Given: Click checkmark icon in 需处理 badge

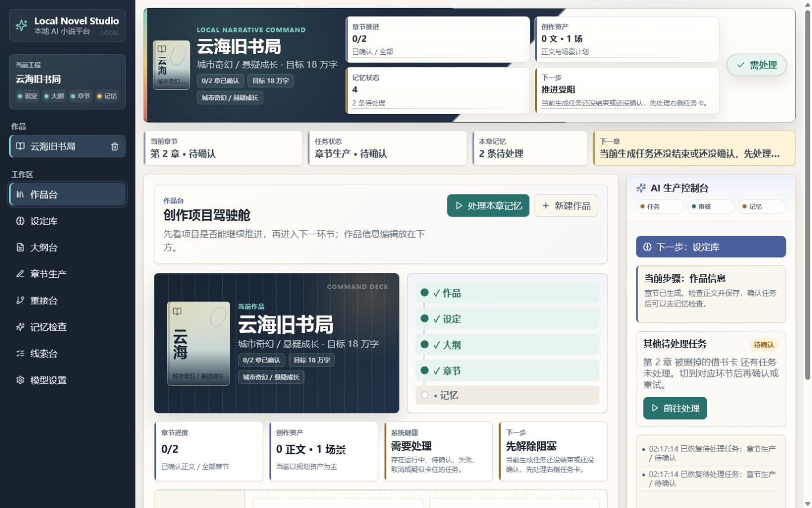Looking at the screenshot, I should point(740,65).
